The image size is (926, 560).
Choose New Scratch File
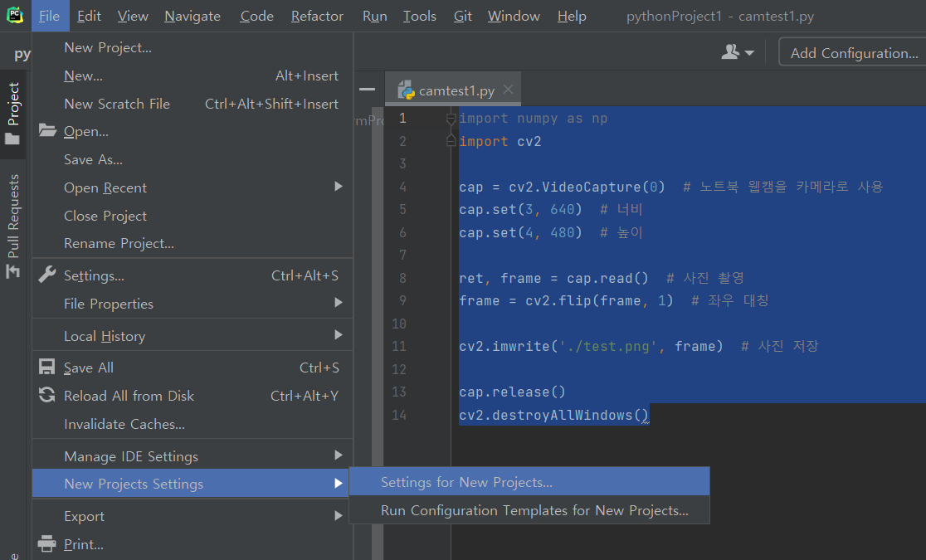tap(193, 104)
